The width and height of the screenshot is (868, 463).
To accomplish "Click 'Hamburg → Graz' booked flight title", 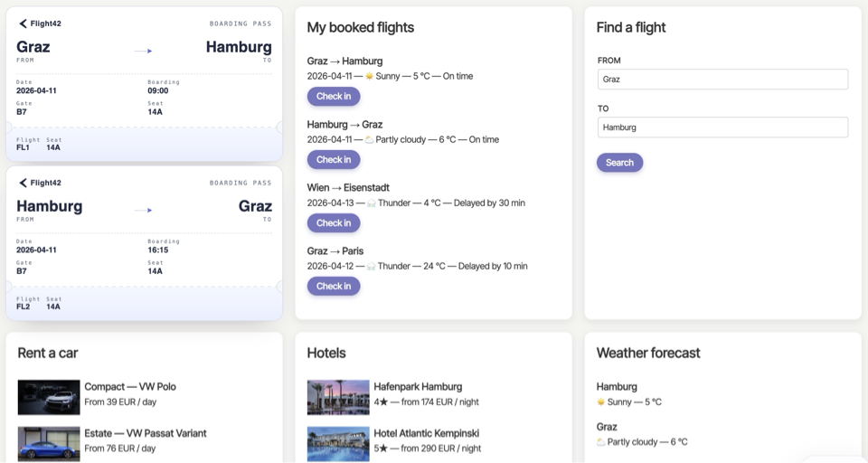I will 344,125.
